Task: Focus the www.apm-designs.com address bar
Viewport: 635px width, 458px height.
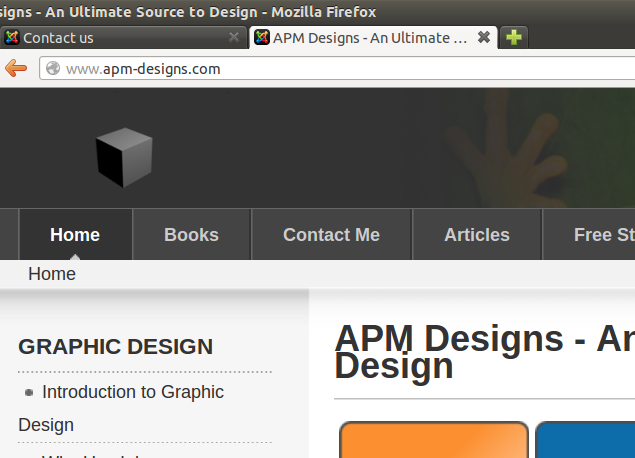Action: coord(337,68)
